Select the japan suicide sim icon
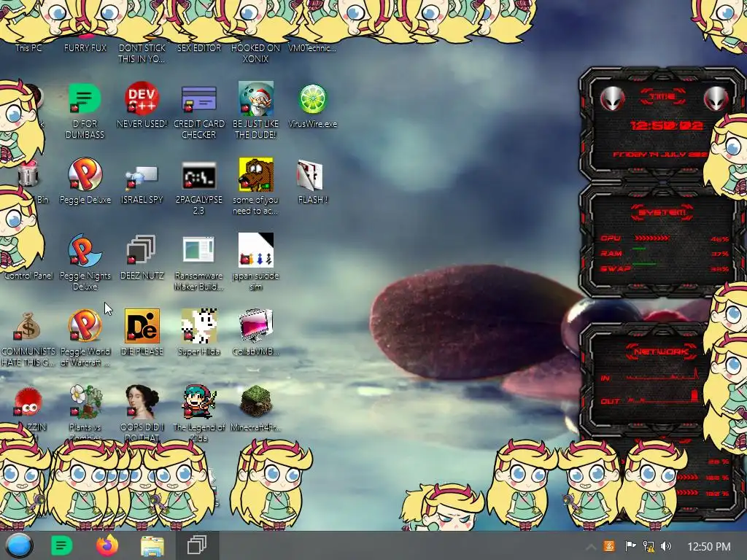The image size is (747, 560). tap(256, 249)
